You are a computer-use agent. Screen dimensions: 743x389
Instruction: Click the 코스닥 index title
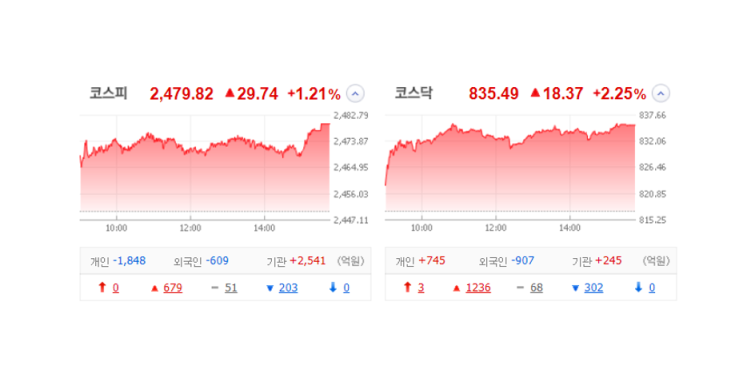(x=414, y=93)
